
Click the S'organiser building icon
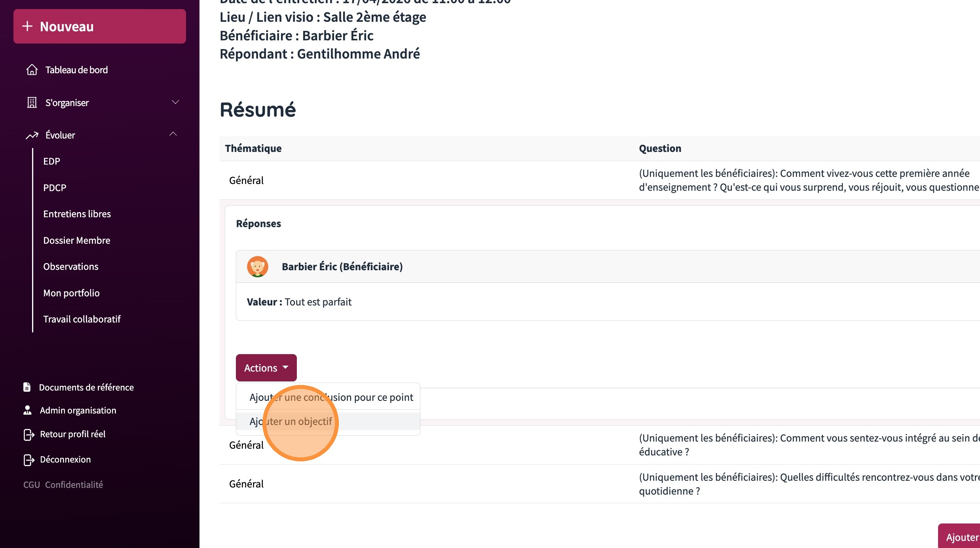click(32, 102)
